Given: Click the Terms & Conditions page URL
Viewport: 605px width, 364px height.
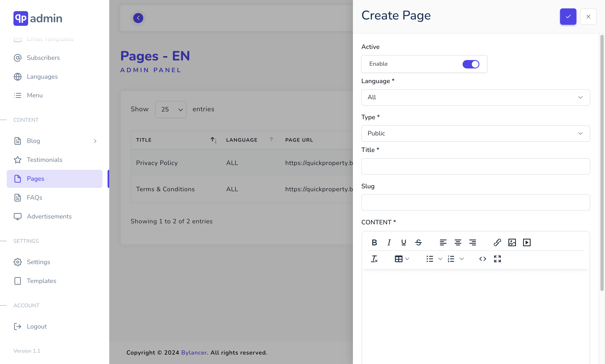Looking at the screenshot, I should coord(319,189).
